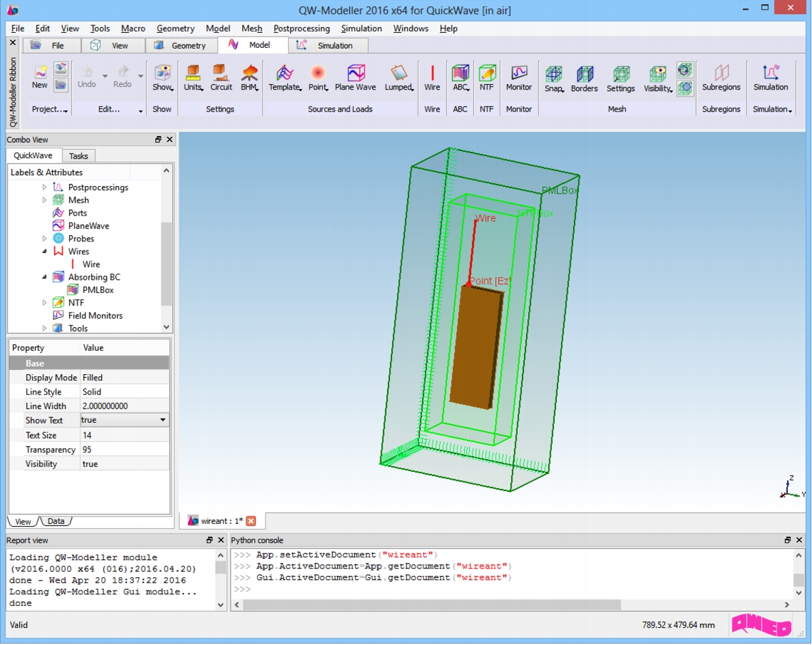Click the NTF box tool
Image resolution: width=812 pixels, height=645 pixels.
pyautogui.click(x=487, y=78)
